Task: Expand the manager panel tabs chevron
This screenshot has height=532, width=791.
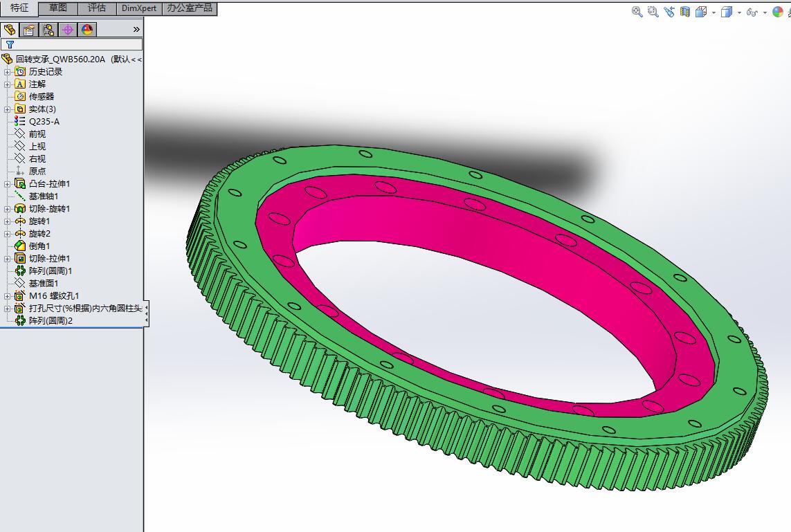Action: click(136, 30)
